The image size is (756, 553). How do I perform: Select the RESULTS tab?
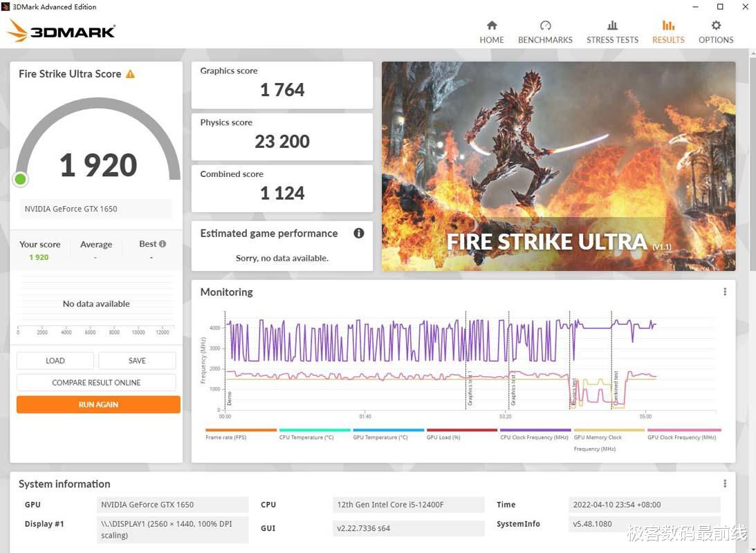[668, 32]
